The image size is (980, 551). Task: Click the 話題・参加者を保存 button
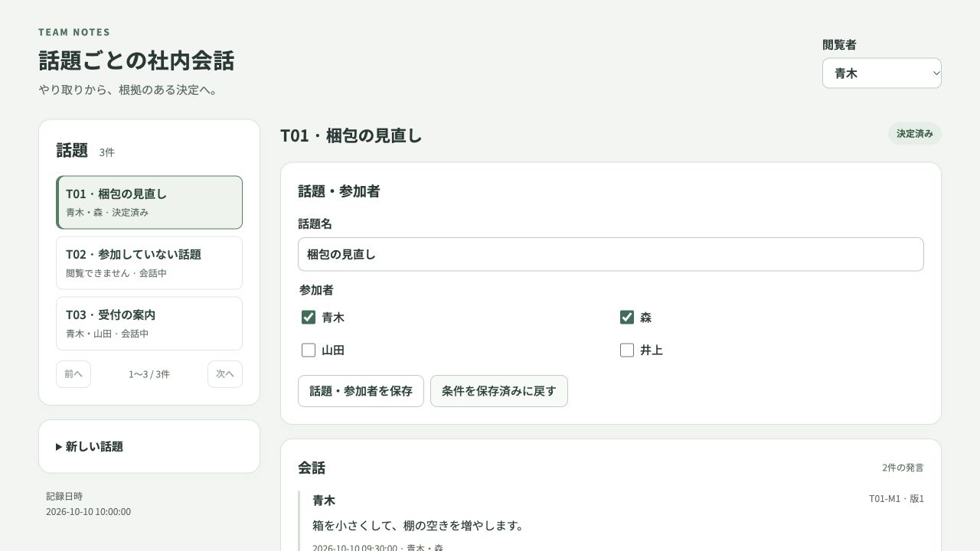coord(361,391)
